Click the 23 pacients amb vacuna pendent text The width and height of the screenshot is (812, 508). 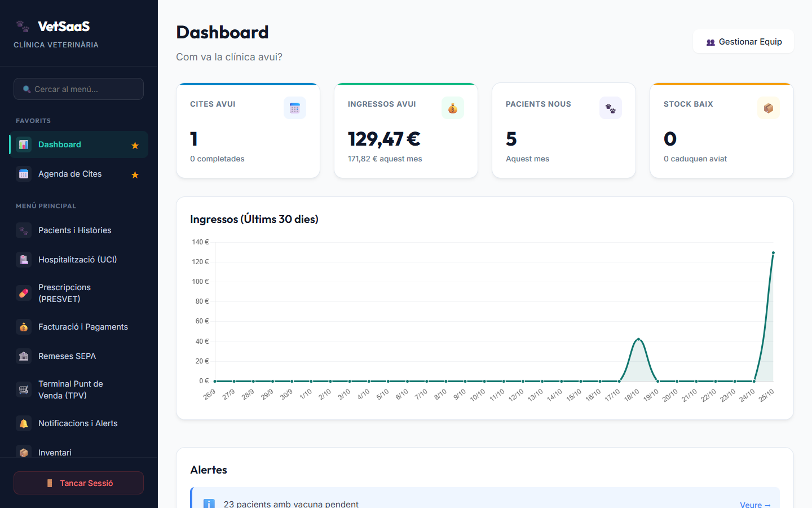(291, 504)
